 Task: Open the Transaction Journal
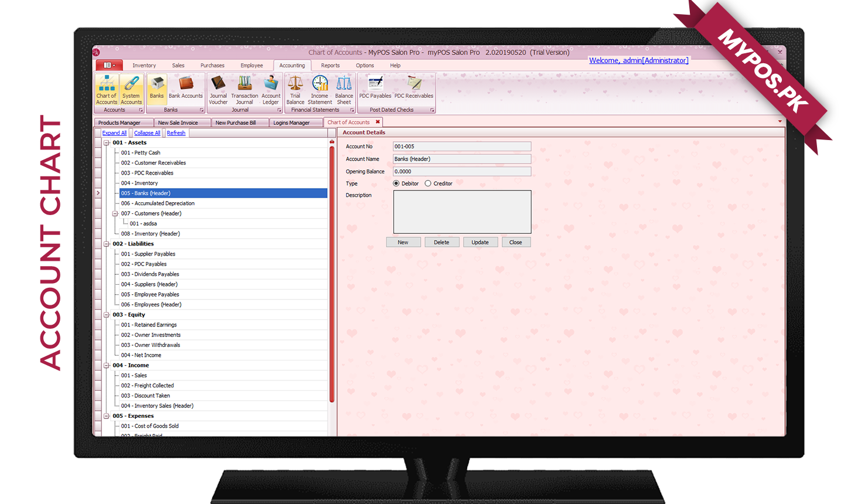(244, 90)
